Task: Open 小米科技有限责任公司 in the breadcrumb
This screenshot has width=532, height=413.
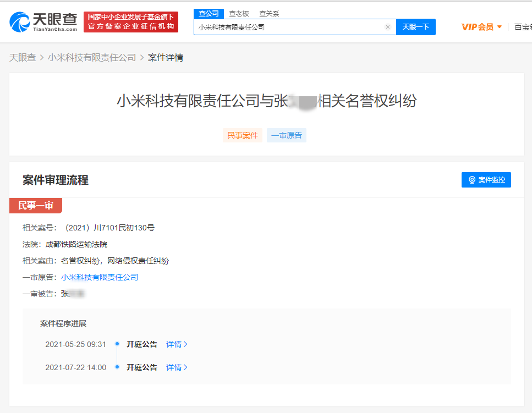Action: [x=92, y=57]
